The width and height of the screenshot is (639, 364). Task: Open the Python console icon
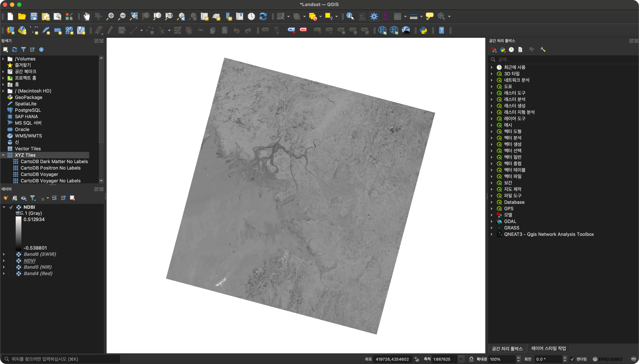point(423,30)
